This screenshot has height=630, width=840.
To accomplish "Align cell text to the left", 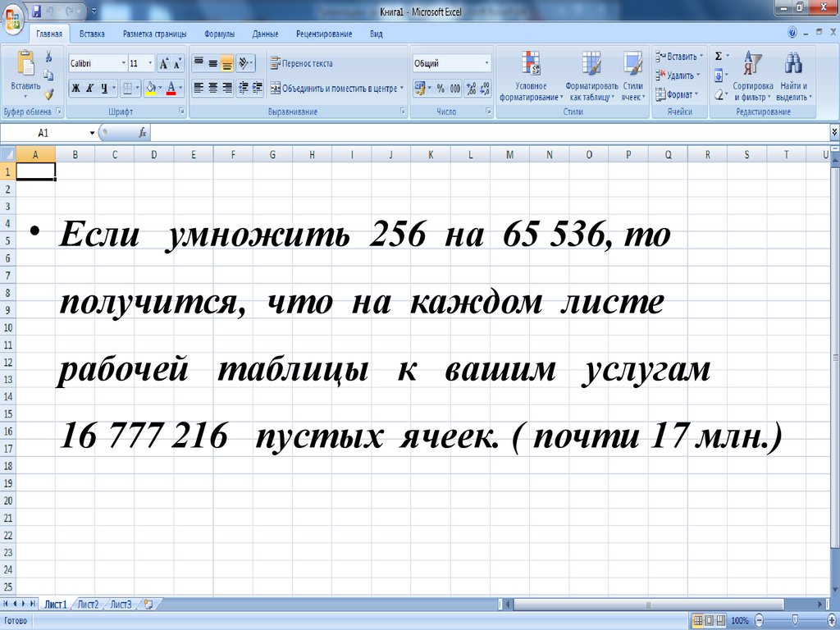I will pyautogui.click(x=199, y=88).
